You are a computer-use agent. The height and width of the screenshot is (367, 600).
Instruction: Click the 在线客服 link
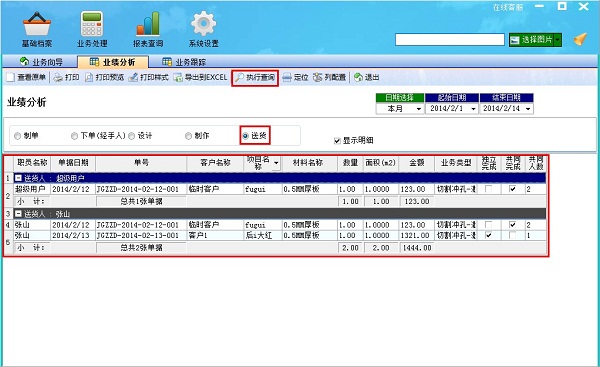(x=508, y=7)
